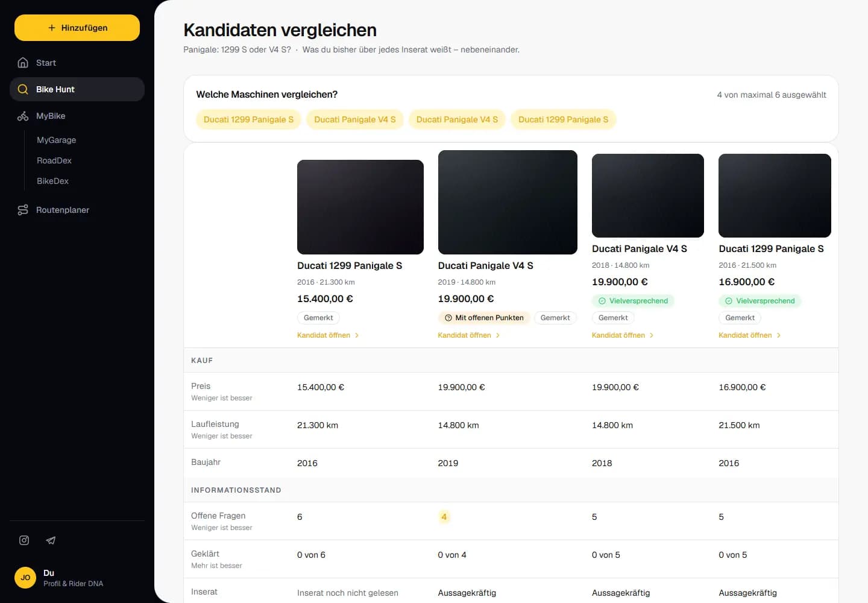Image resolution: width=868 pixels, height=603 pixels.
Task: Open the photo of the 16.900,00 € Panigale
Action: tap(775, 195)
